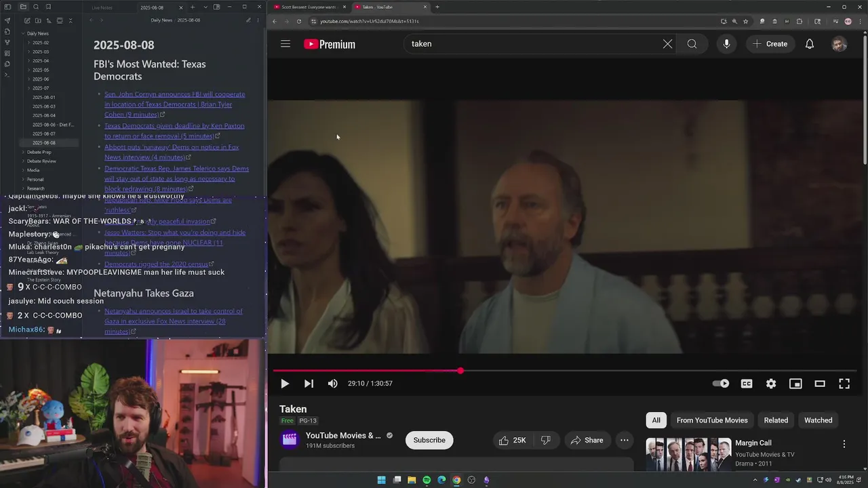868x488 pixels.
Task: Clear the YouTube search text
Action: coord(668,44)
